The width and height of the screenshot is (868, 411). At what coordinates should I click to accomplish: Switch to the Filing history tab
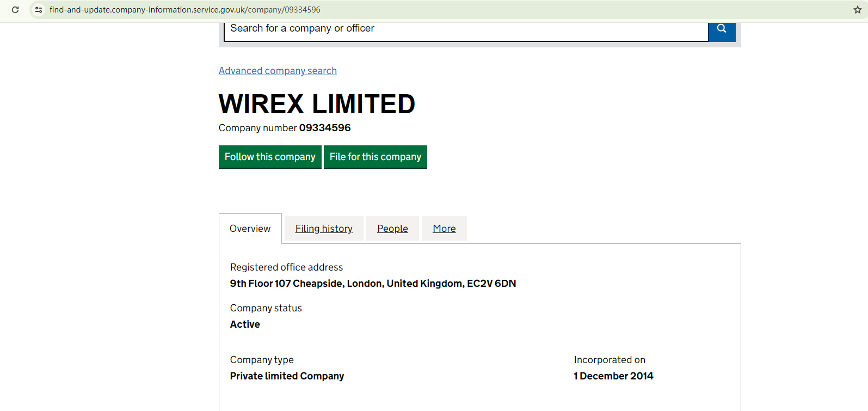pos(324,229)
